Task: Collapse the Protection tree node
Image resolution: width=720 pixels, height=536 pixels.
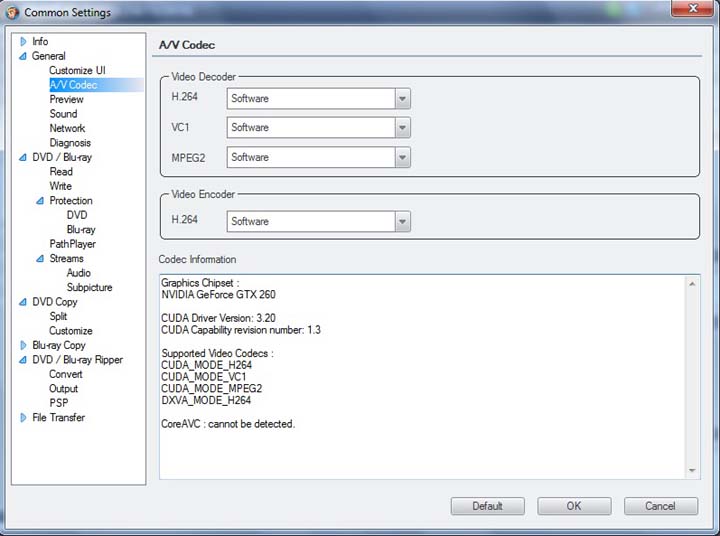Action: (x=40, y=201)
